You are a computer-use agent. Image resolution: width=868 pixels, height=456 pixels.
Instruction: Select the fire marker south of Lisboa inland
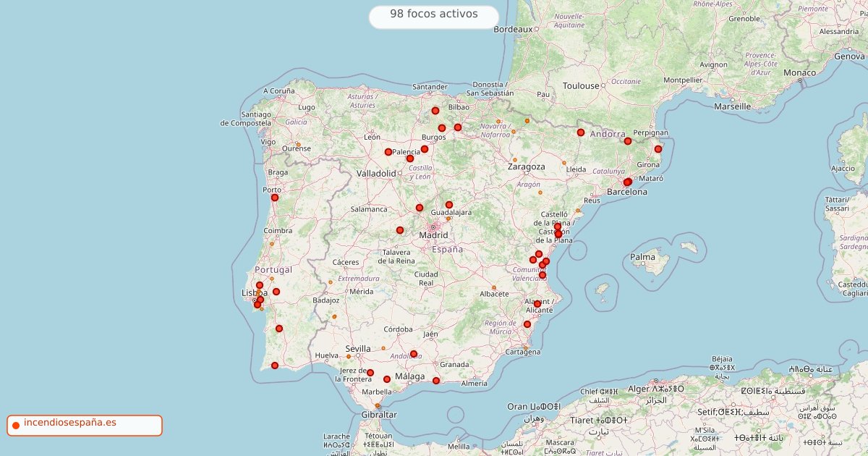click(279, 329)
